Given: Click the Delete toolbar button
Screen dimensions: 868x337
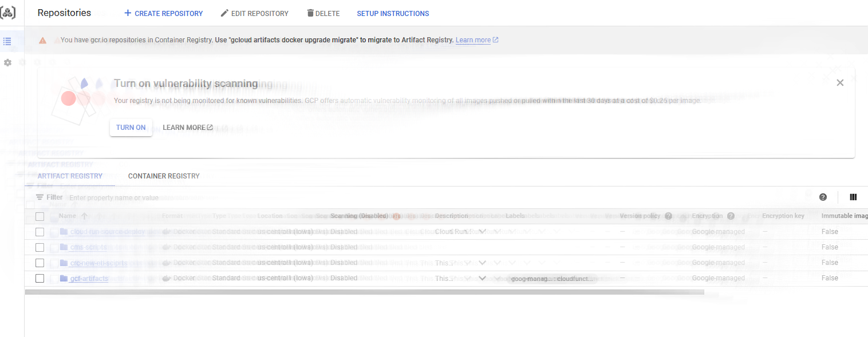Looking at the screenshot, I should point(323,13).
